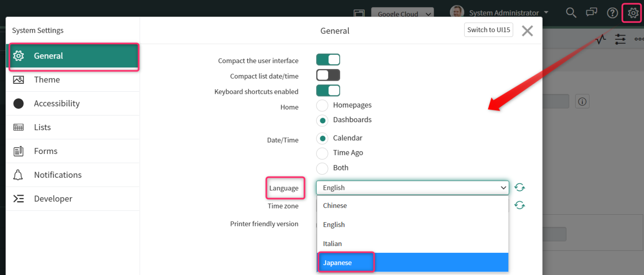Select Japanese from the language list
644x275 pixels.
(337, 262)
